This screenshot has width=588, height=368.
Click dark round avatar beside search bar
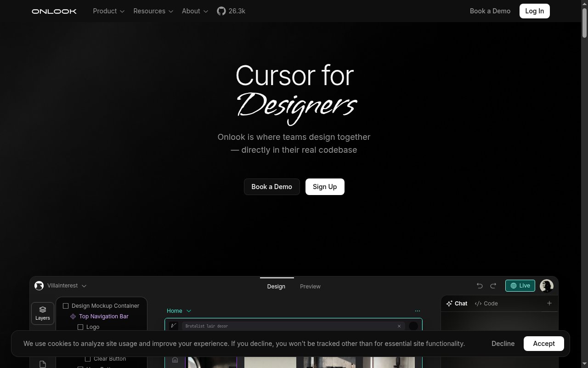[413, 326]
